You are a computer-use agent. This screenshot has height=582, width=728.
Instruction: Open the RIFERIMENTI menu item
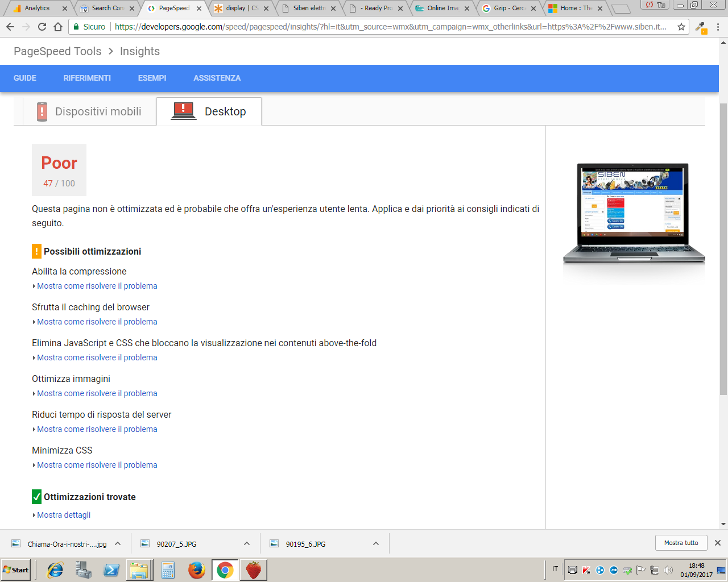click(87, 78)
